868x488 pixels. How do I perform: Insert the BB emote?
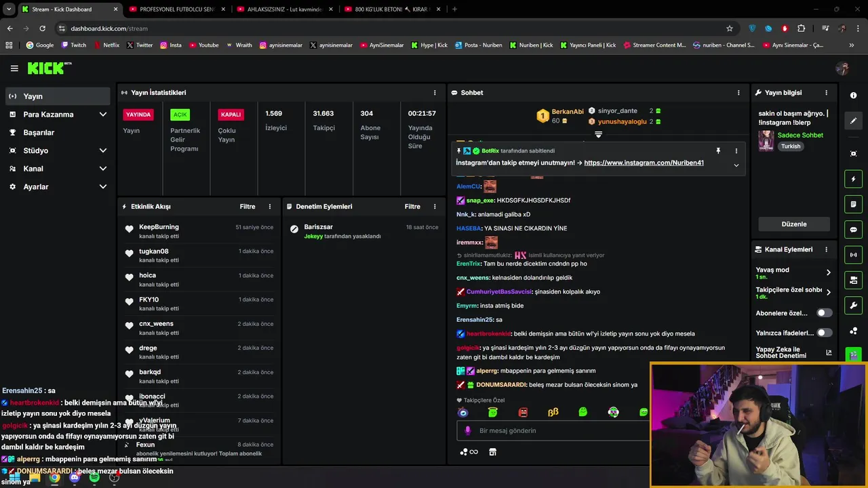pos(553,412)
